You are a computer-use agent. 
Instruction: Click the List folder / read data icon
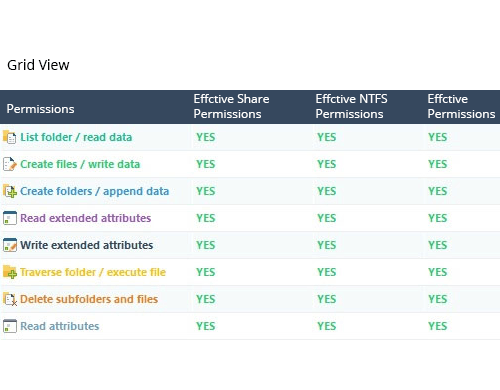tap(10, 137)
